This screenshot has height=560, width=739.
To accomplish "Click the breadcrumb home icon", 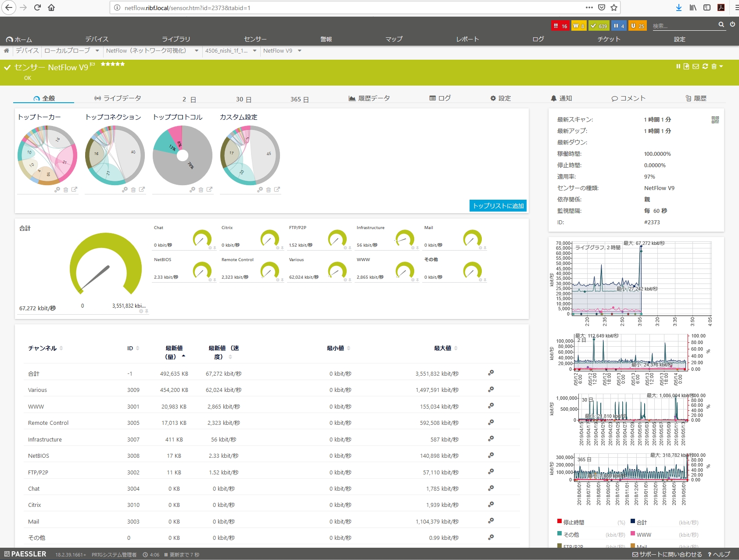I will (7, 51).
